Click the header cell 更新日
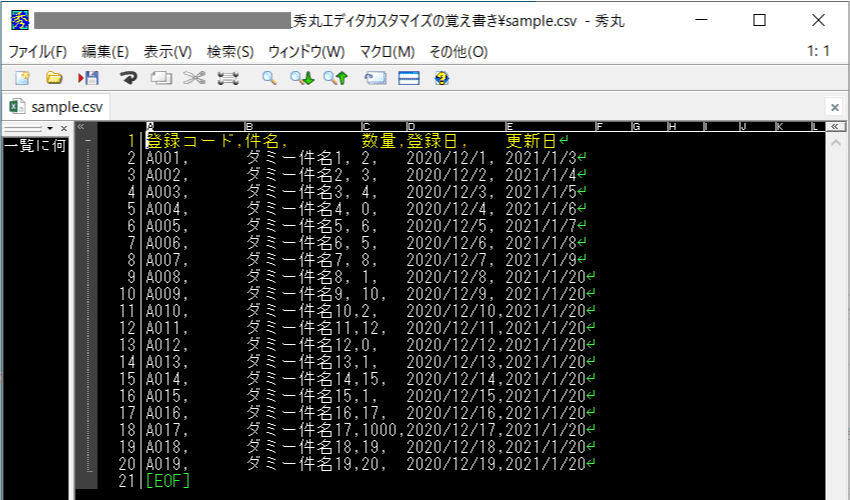The height and width of the screenshot is (500, 850). (531, 141)
